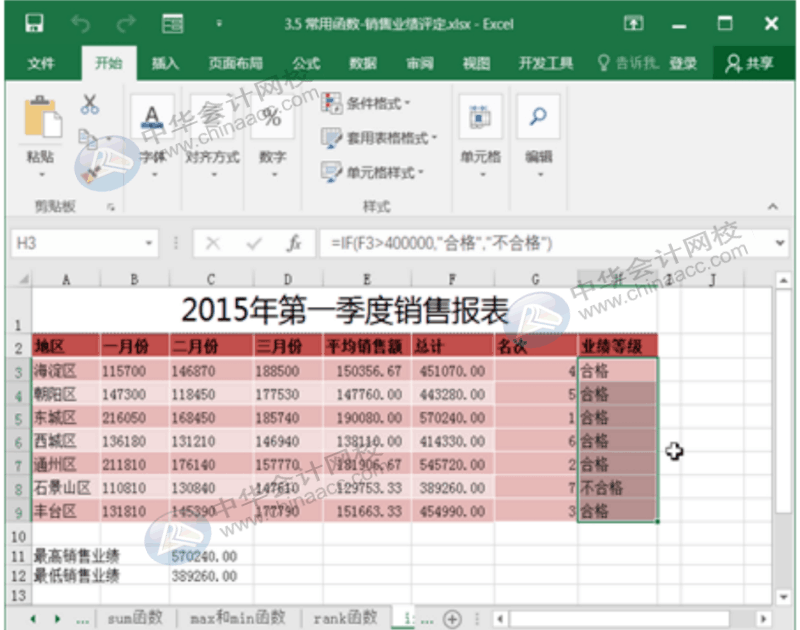Open the max和min函数 sheet tab
This screenshot has height=630, width=800.
click(238, 618)
